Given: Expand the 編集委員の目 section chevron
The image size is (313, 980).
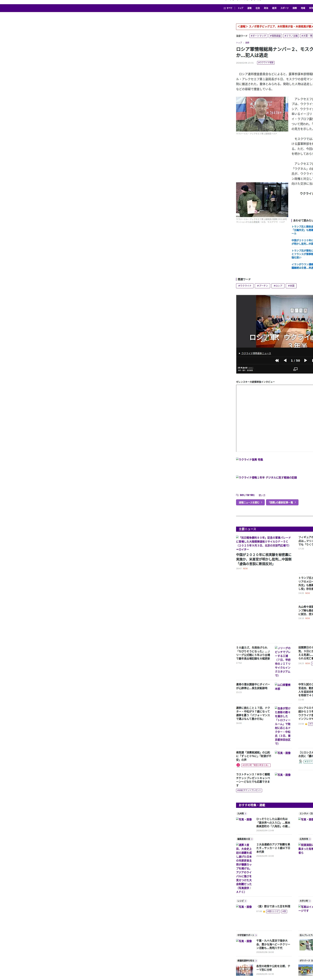Looking at the screenshot, I should (x=252, y=839).
